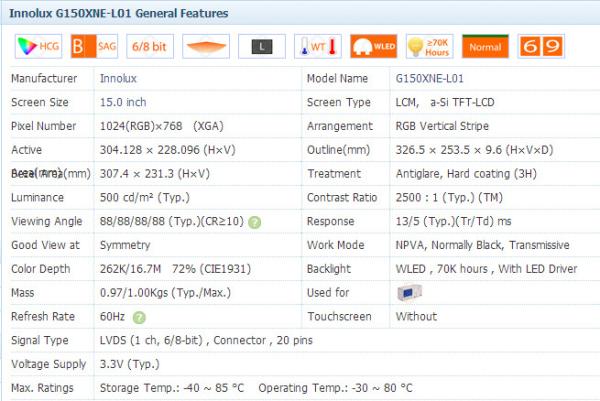
Task: Click the orange Normal badge icon
Action: click(x=485, y=46)
